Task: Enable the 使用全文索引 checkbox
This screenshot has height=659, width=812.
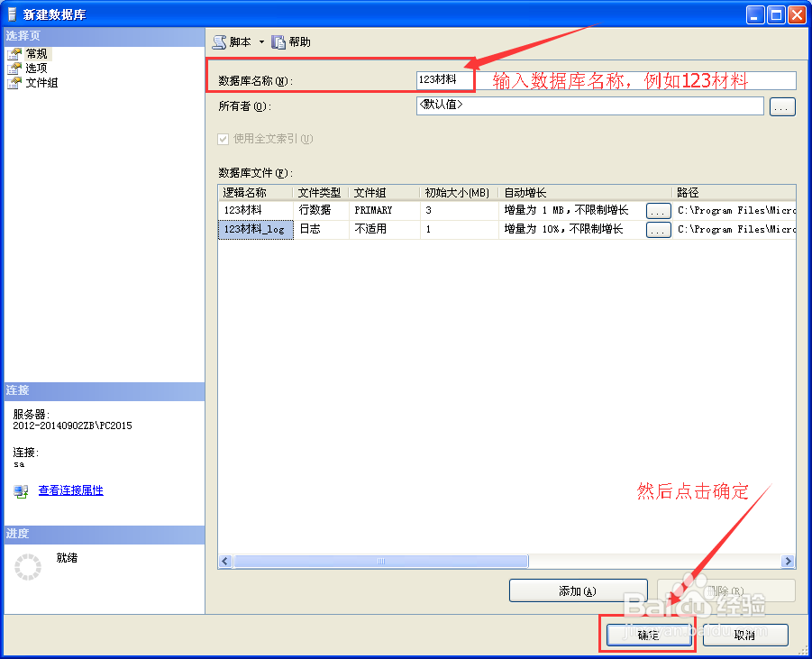Action: [222, 138]
